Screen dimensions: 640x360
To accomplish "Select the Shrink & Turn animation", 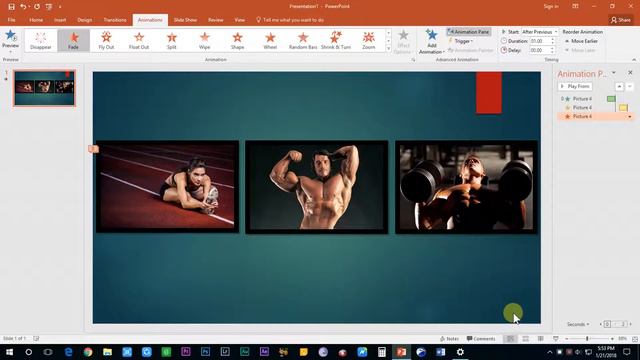I will [336, 40].
